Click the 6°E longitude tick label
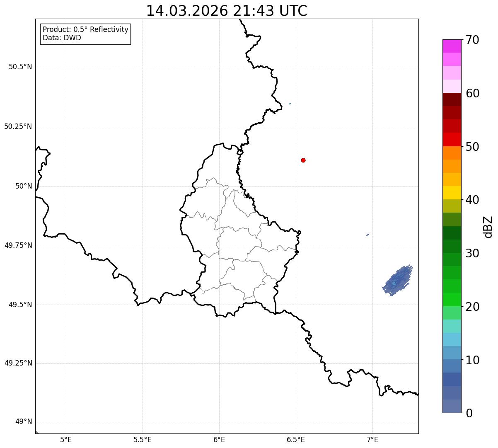This screenshot has height=448, width=498. pos(219,439)
